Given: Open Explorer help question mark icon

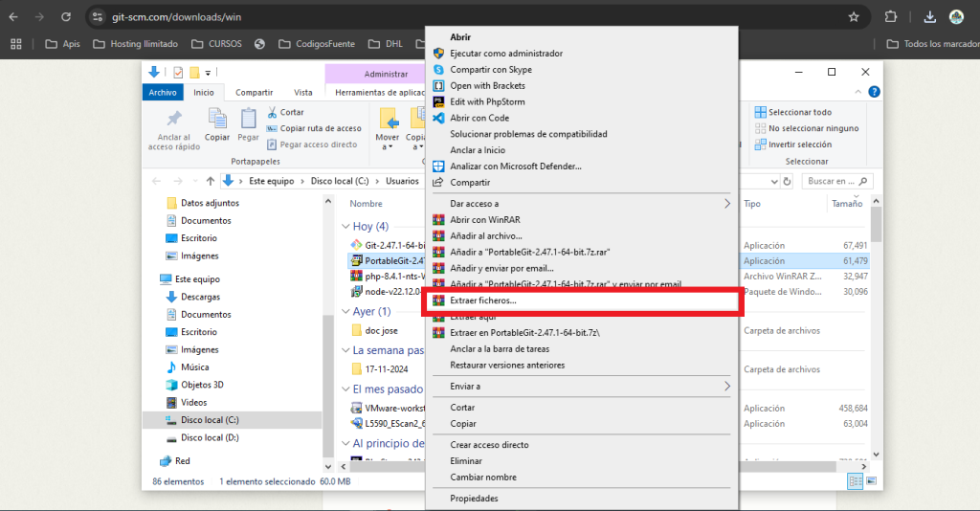Looking at the screenshot, I should tap(875, 92).
